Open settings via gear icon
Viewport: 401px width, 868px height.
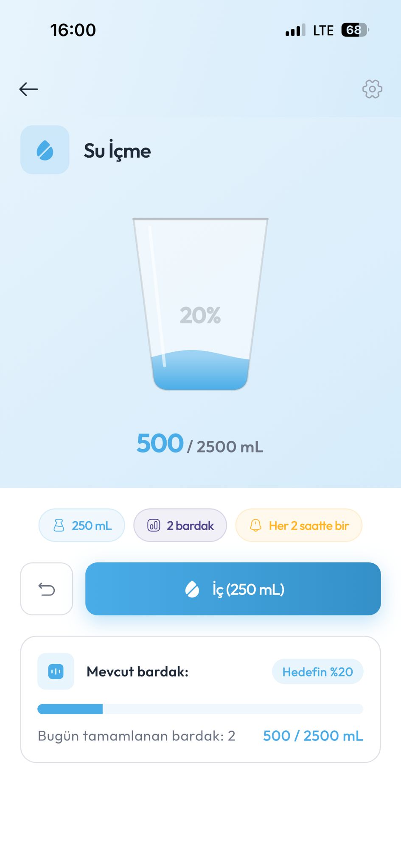click(x=372, y=89)
